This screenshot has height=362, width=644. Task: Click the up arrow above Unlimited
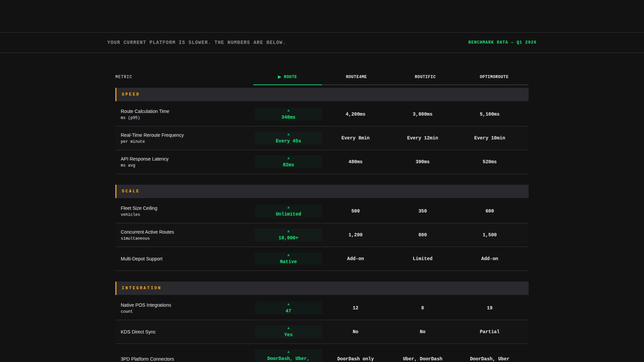[x=288, y=207]
